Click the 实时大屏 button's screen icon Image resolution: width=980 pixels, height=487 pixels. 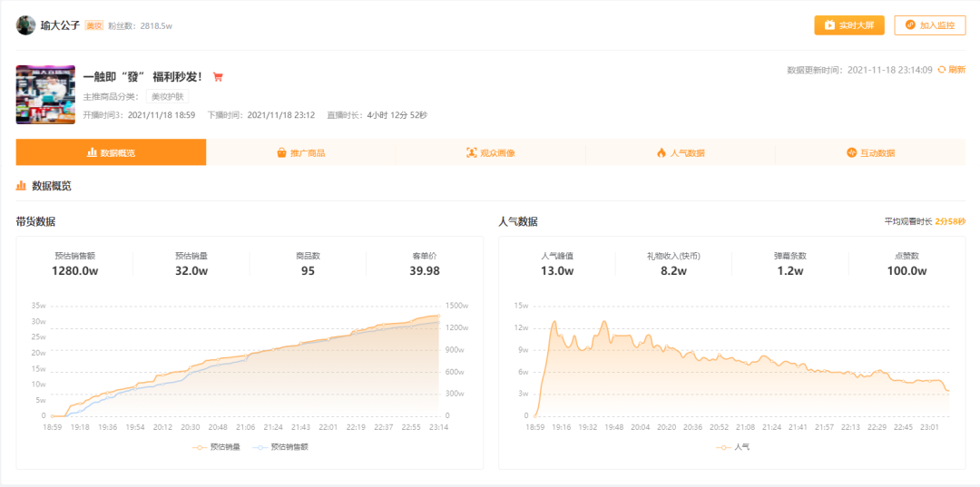(829, 25)
